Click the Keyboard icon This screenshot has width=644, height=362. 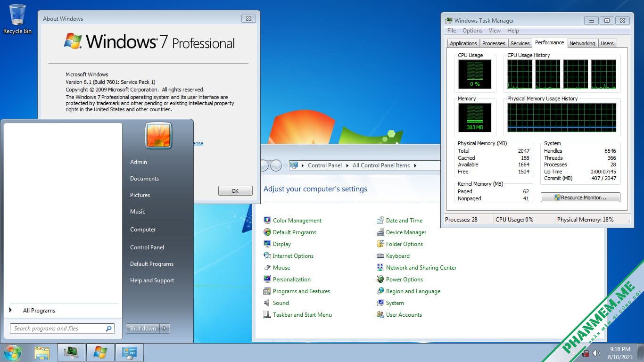click(x=380, y=256)
